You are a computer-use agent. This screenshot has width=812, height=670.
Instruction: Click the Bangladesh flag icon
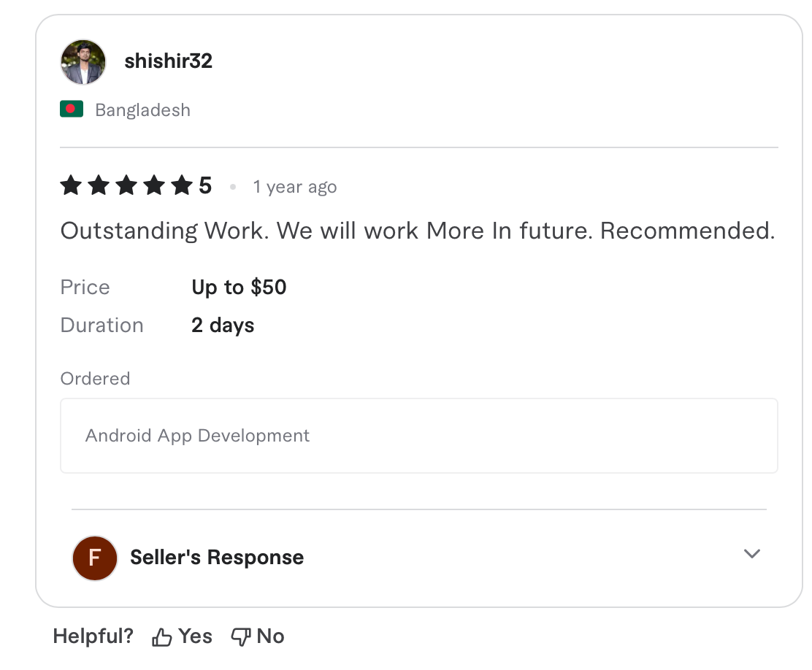pyautogui.click(x=72, y=109)
